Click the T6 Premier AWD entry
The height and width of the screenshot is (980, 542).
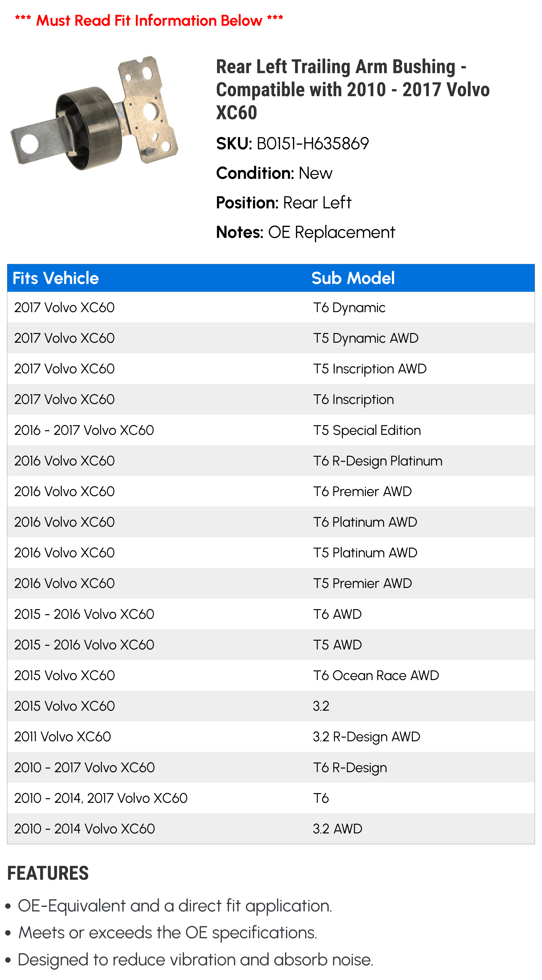click(362, 491)
